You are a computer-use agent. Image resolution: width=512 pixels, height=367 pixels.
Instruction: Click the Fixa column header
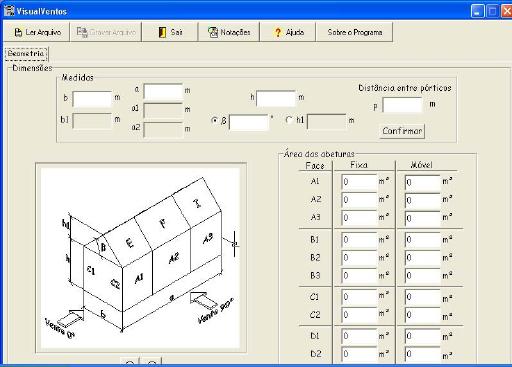pos(359,165)
